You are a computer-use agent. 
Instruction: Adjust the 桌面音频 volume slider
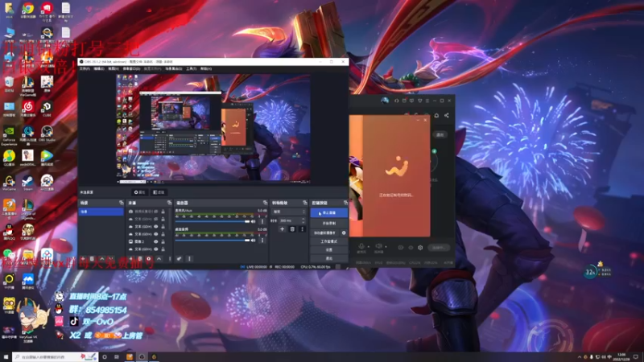tap(213, 241)
